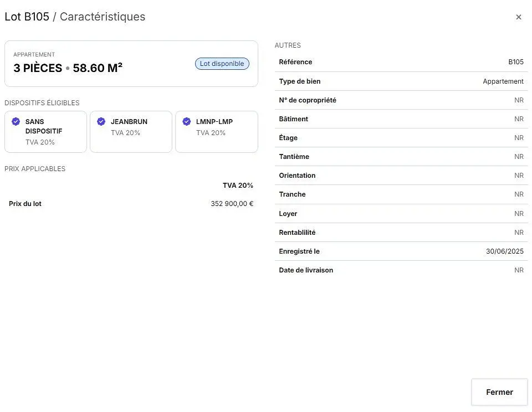The image size is (532, 412).
Task: Click the Lot disponible status badge
Action: 222,64
